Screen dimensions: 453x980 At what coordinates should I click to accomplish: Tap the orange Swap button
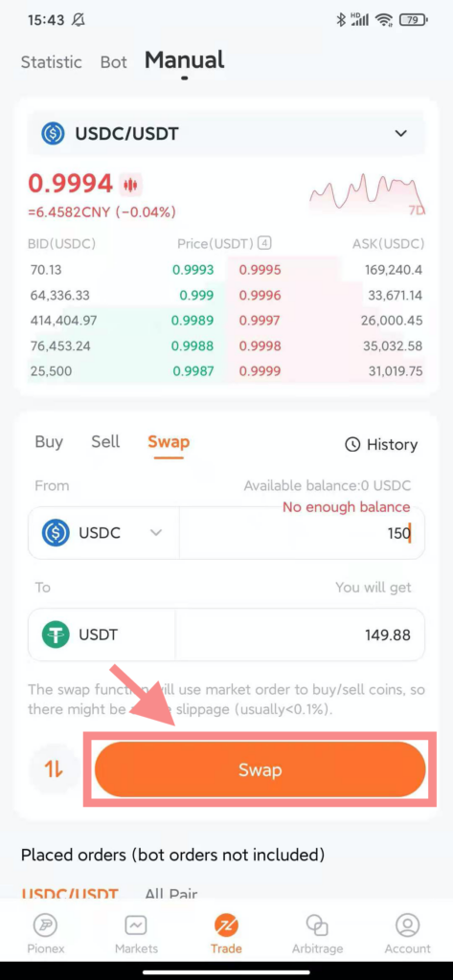(260, 770)
